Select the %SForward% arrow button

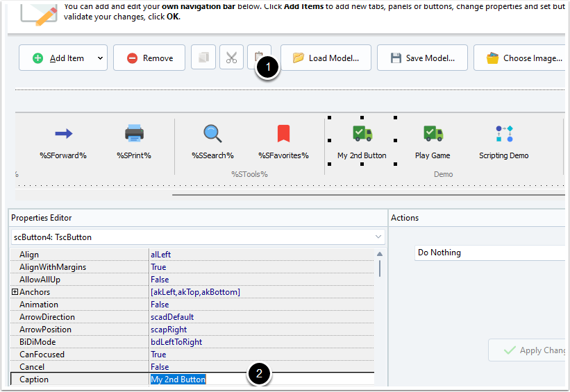63,134
